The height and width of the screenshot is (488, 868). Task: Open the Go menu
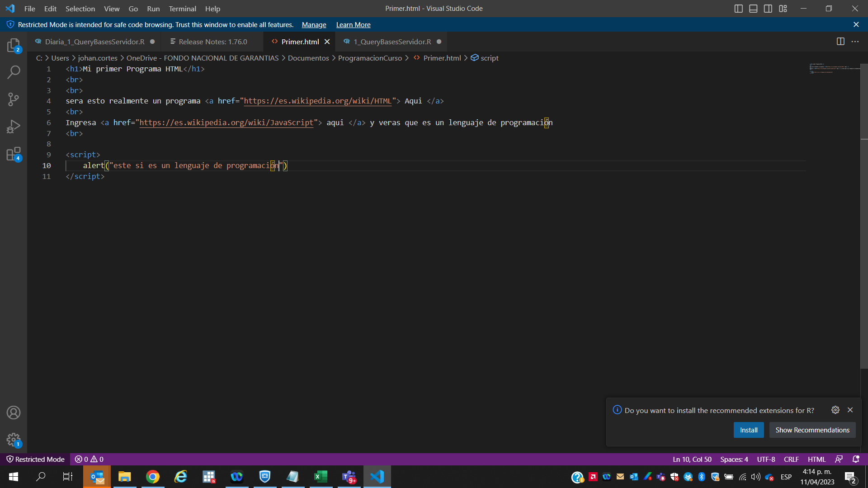(x=133, y=9)
